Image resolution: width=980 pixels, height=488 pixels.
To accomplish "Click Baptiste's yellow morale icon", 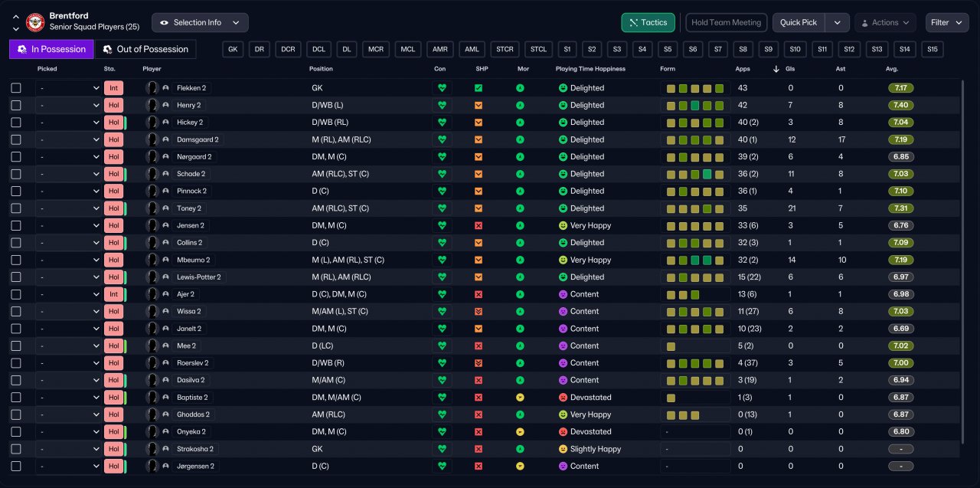I will [x=520, y=398].
